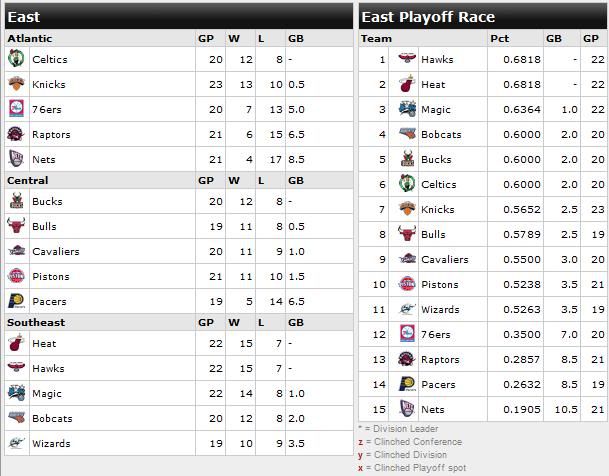Click the Hawks logo in Southeast division
Screen dimensions: 609x476
tap(16, 367)
